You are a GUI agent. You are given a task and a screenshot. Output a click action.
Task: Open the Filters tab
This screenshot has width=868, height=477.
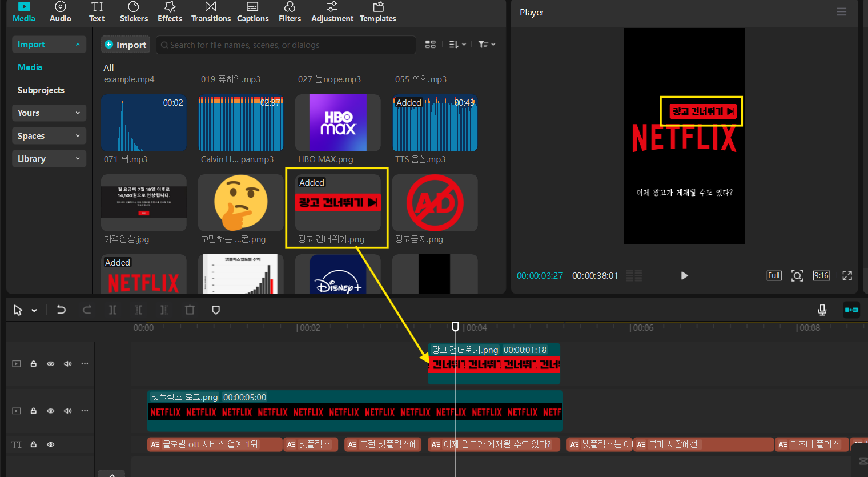(x=290, y=12)
